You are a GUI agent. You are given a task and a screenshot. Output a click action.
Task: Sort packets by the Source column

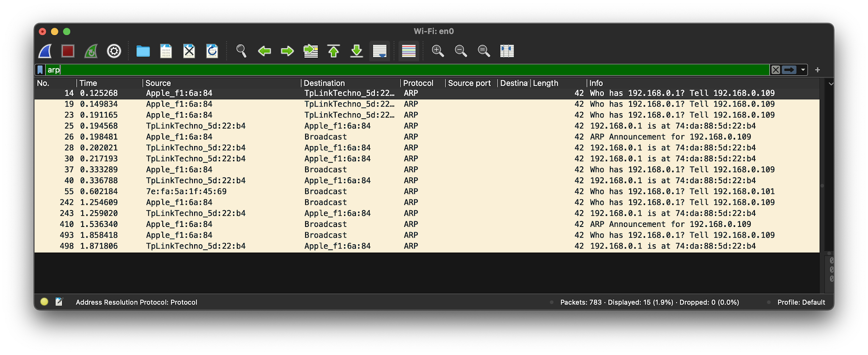coord(222,83)
